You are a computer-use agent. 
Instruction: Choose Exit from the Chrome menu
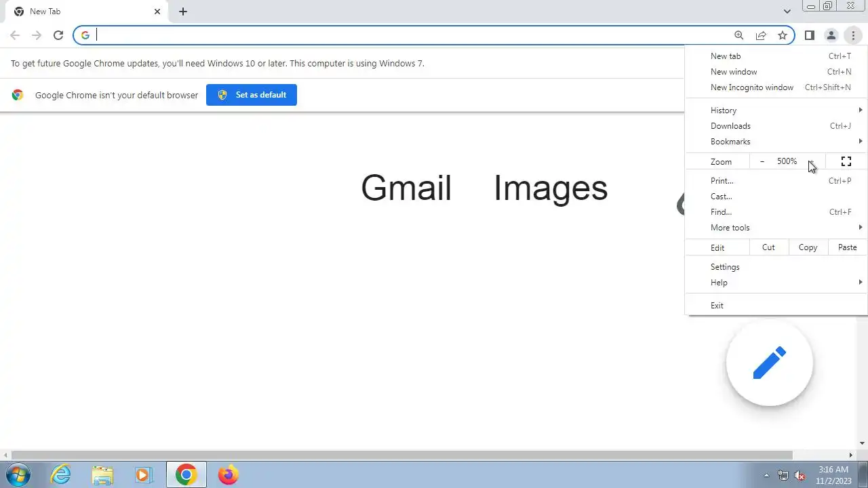tap(776, 306)
